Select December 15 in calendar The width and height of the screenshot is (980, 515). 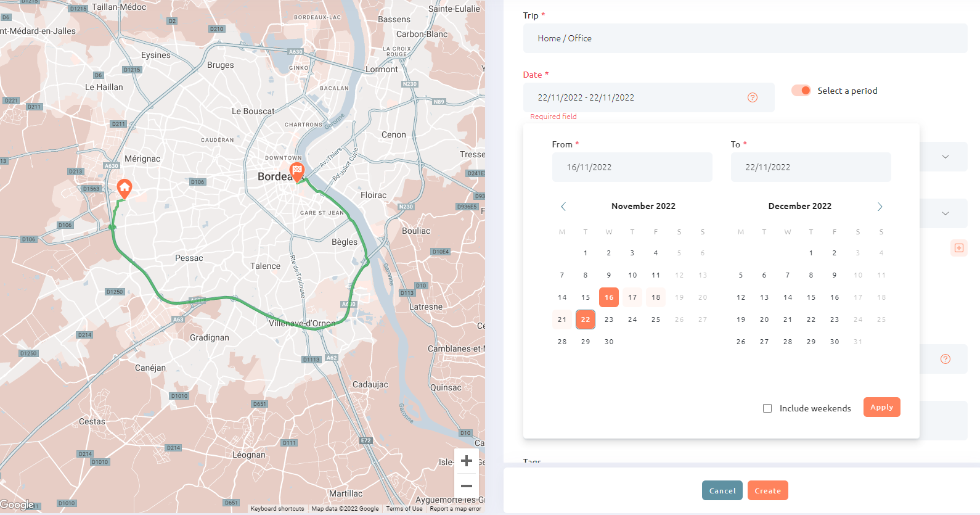tap(811, 297)
